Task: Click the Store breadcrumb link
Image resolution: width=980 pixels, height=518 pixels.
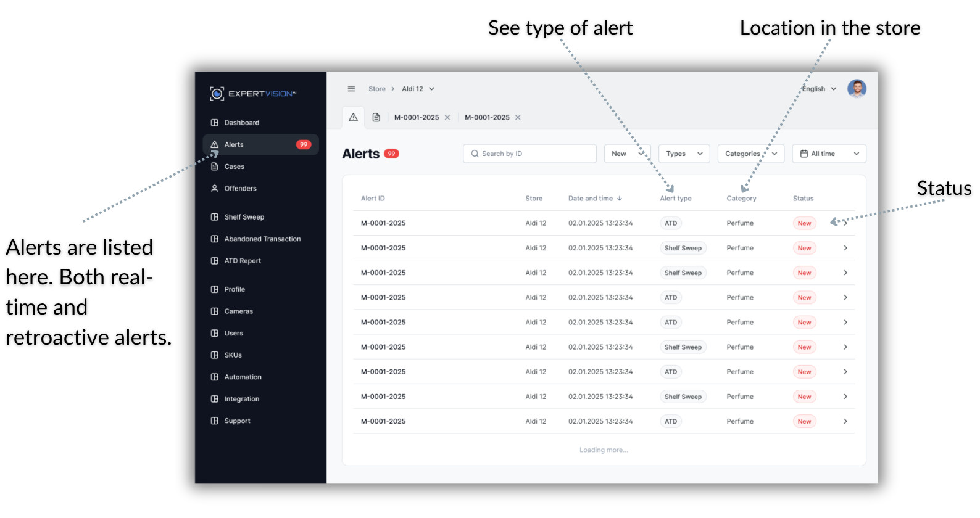Action: point(376,89)
